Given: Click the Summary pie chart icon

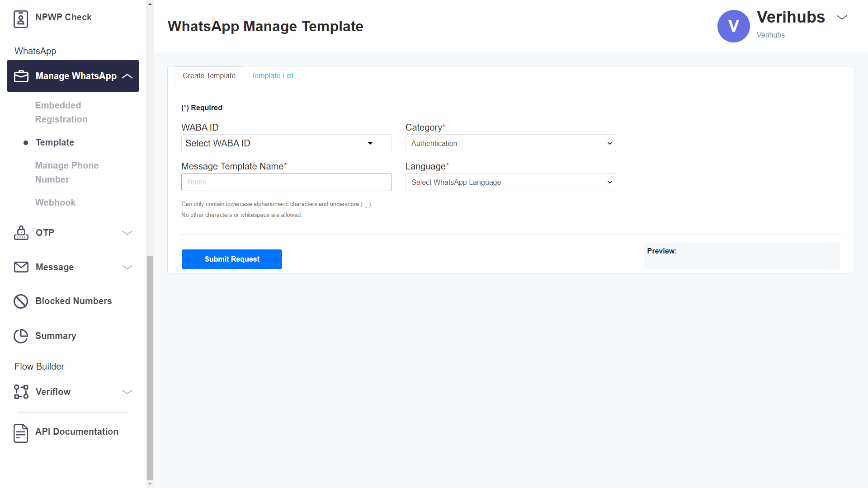Looking at the screenshot, I should tap(21, 336).
